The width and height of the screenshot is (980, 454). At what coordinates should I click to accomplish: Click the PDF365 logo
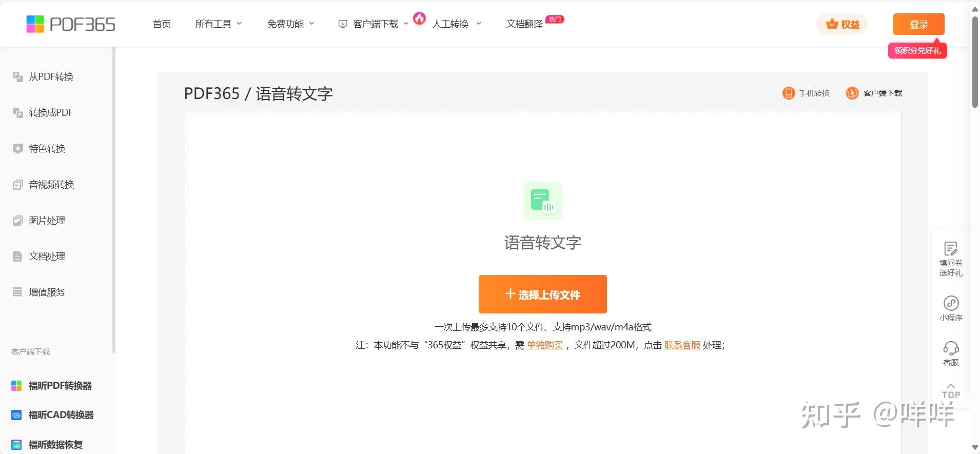pyautogui.click(x=71, y=24)
